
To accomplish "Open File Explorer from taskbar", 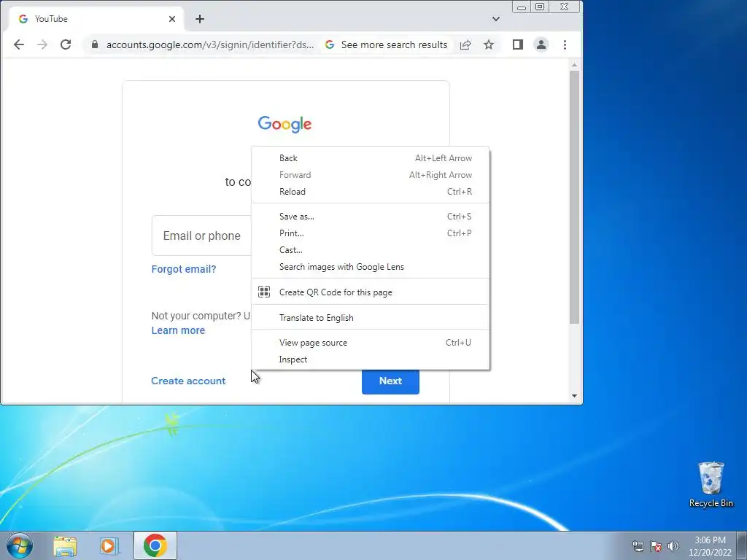I will pyautogui.click(x=65, y=545).
